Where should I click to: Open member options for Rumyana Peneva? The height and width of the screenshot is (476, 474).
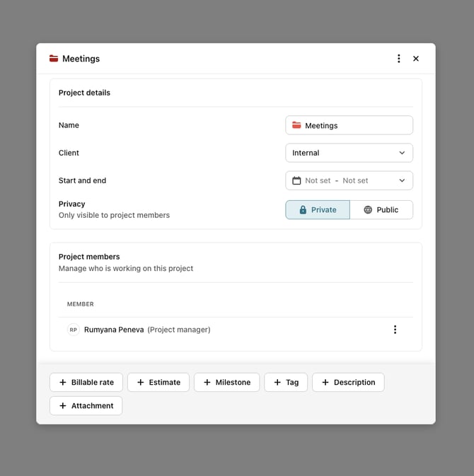click(x=395, y=330)
